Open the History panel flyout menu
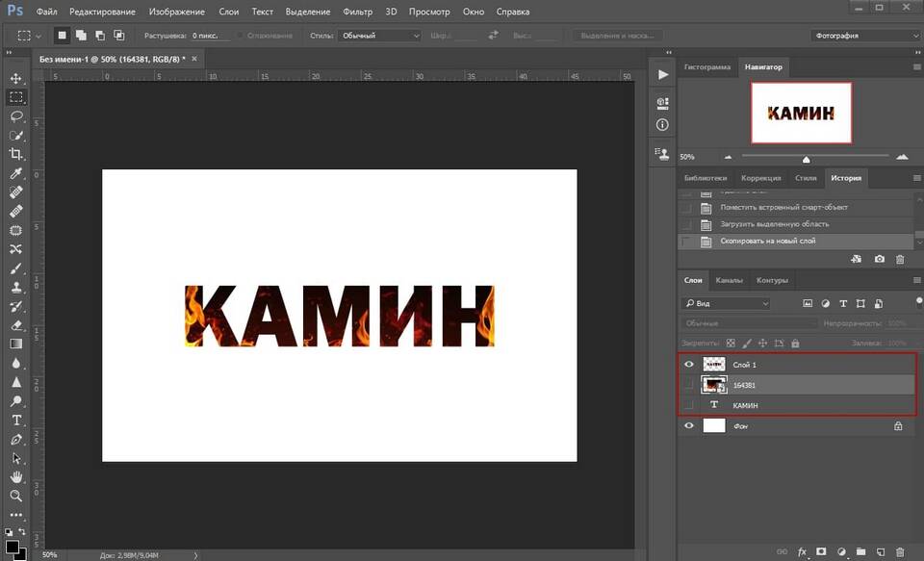 (x=916, y=177)
